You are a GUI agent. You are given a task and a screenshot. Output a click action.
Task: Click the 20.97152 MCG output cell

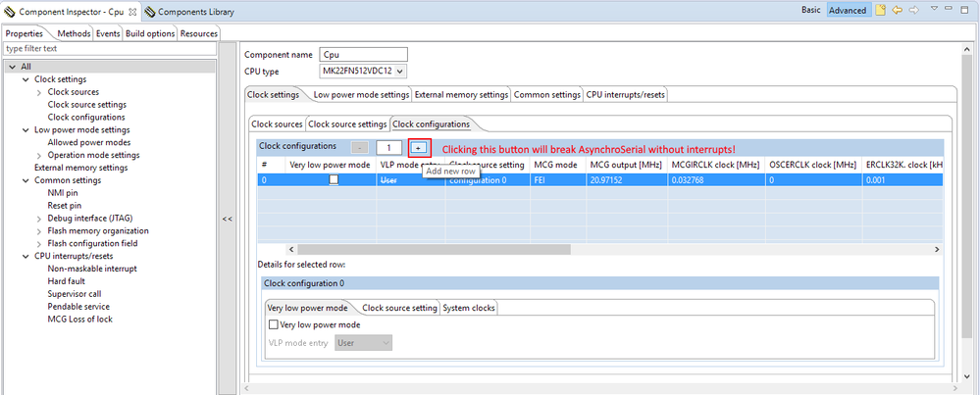[x=627, y=179]
